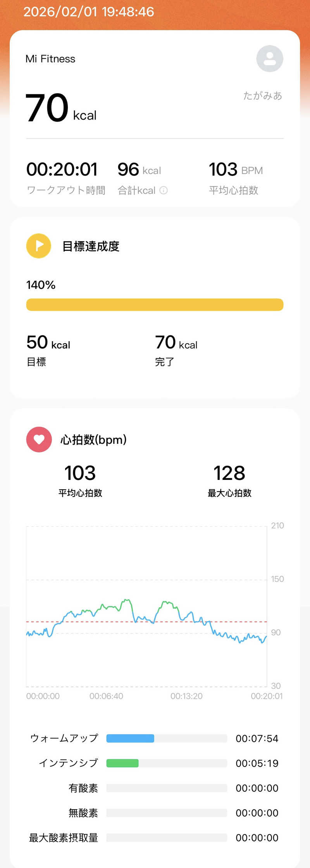Viewport: 310px width, 868px height.
Task: Tap the yellow flag goal icon
Action: [x=39, y=246]
